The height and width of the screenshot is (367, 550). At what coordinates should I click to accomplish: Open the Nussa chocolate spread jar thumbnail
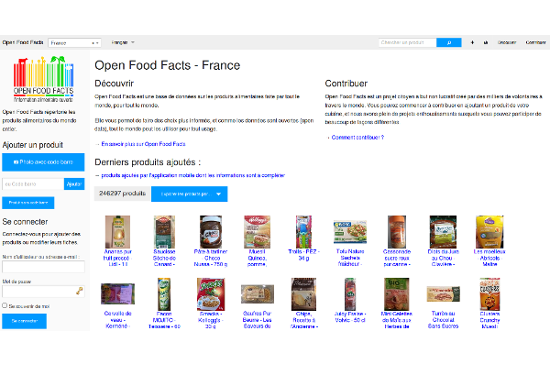click(x=210, y=232)
